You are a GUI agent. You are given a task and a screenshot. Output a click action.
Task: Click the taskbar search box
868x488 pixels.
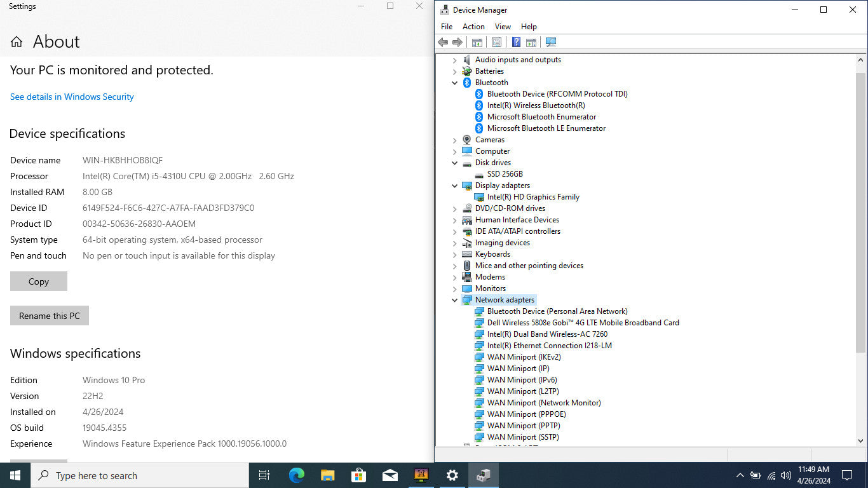tap(140, 475)
